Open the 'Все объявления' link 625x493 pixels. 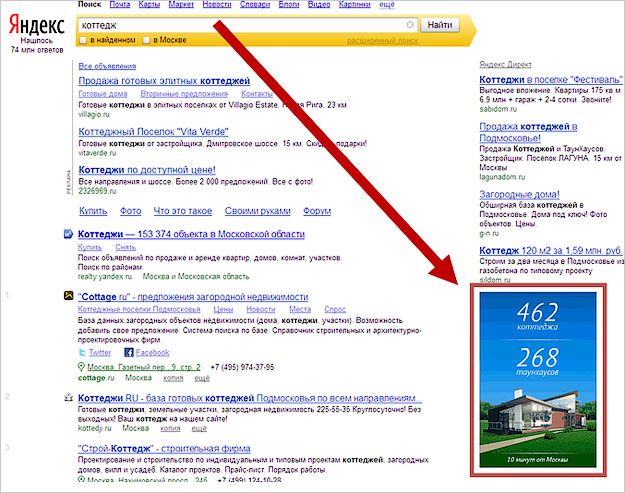click(x=107, y=66)
